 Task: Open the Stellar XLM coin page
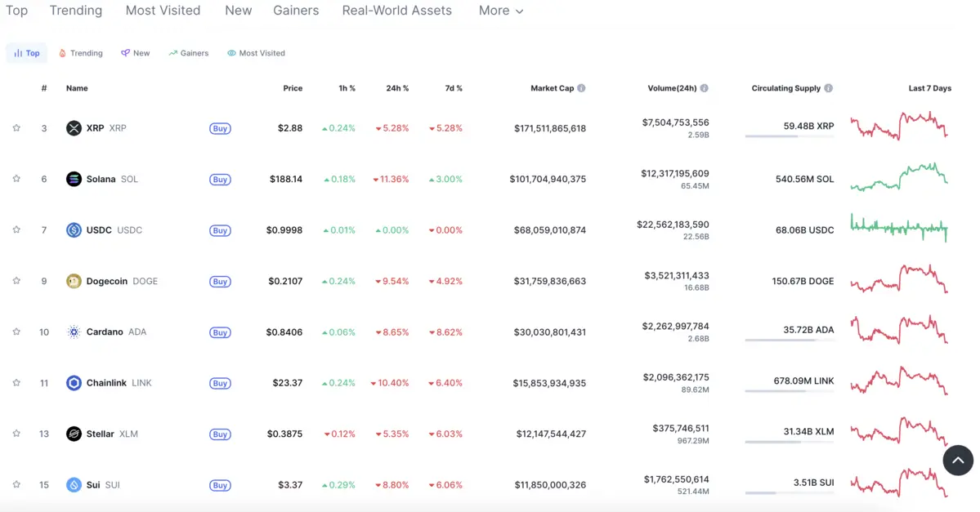pyautogui.click(x=101, y=434)
